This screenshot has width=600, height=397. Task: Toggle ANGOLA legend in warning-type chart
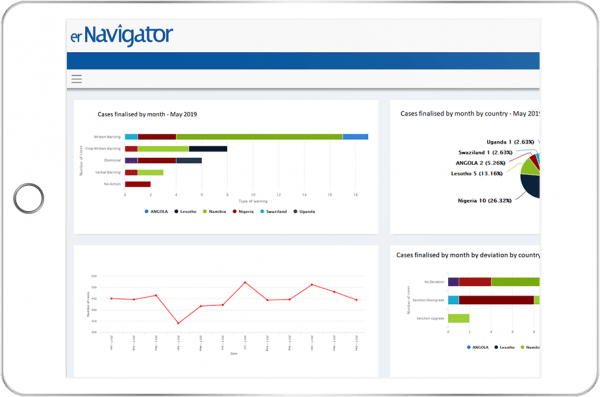tap(156, 211)
